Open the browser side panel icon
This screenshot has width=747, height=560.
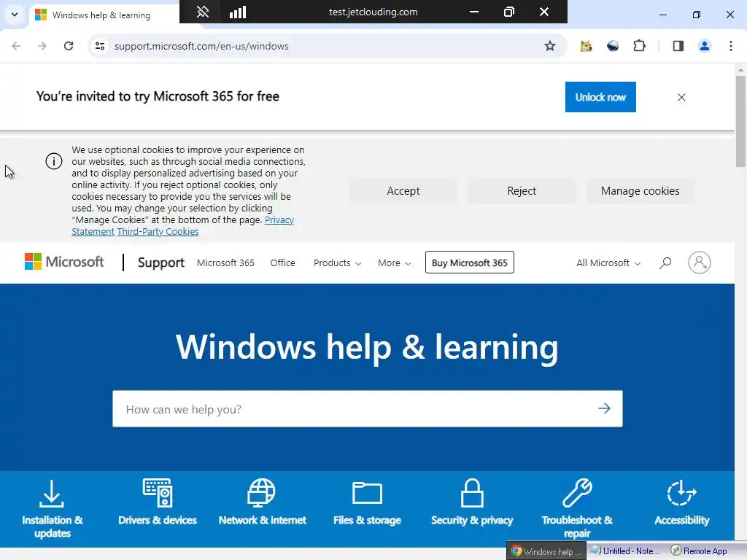pos(678,46)
